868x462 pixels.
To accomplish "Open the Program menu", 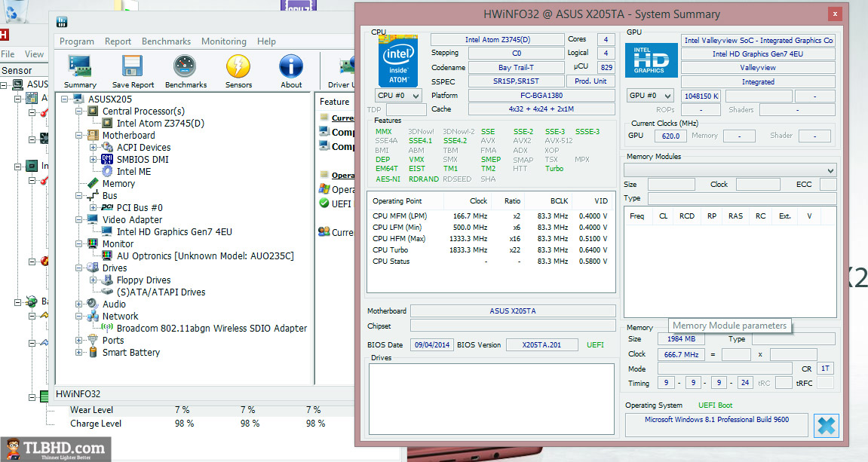I will point(77,41).
